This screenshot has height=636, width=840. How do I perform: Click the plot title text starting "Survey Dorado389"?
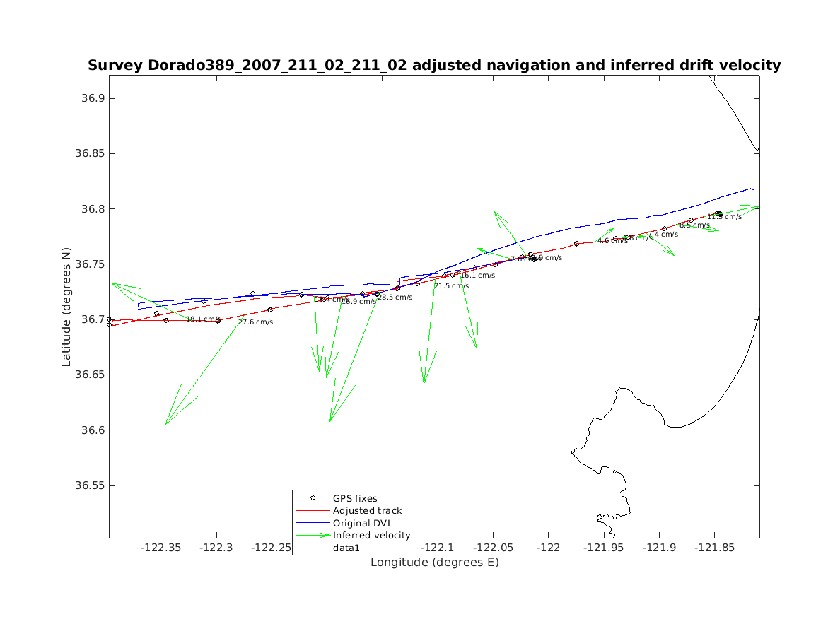pos(434,66)
